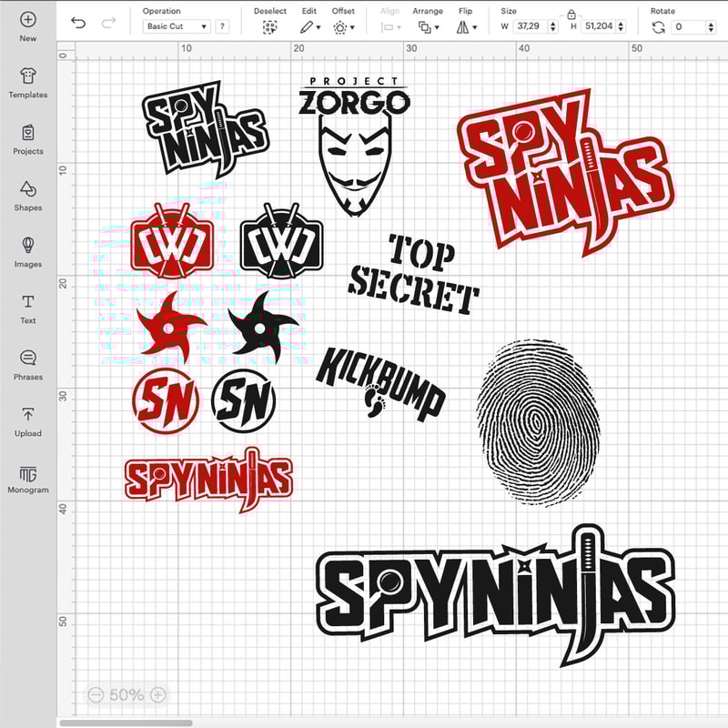Image resolution: width=728 pixels, height=728 pixels.
Task: Open the Offset dropdown
Action: (343, 27)
